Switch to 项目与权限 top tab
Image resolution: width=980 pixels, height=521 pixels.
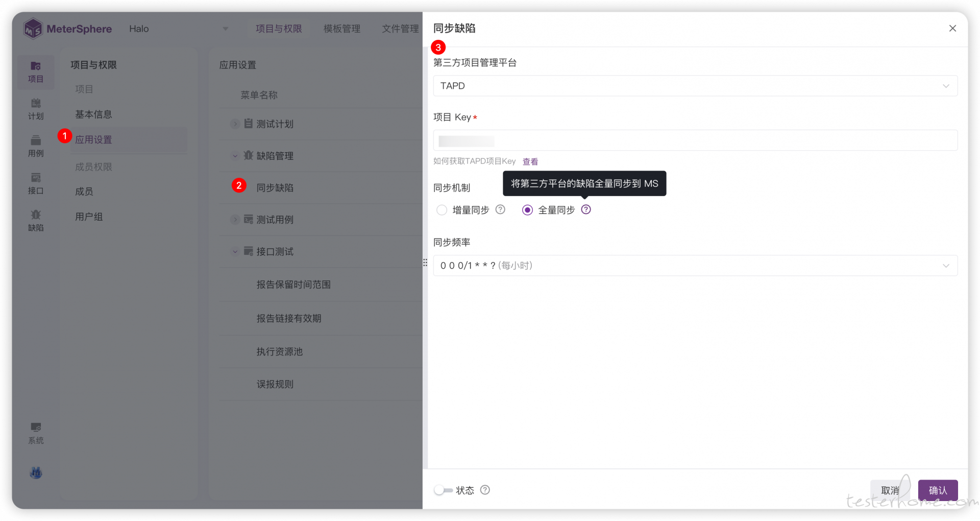[x=279, y=29]
